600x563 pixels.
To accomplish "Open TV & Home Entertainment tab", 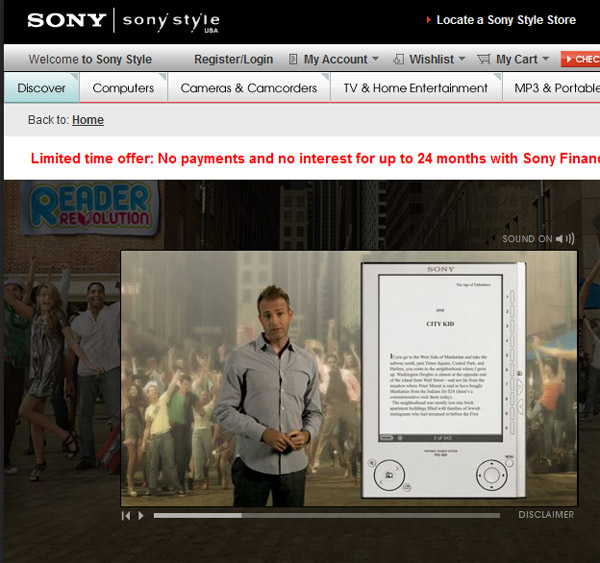I will (x=416, y=88).
